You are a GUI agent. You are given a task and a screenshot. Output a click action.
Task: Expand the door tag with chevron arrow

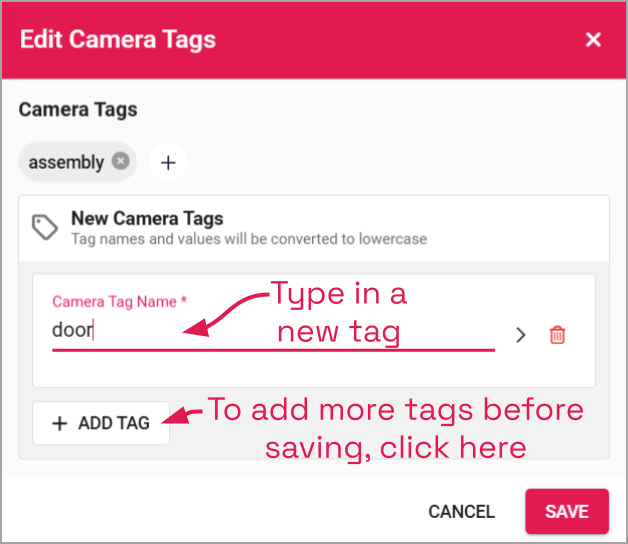coord(520,335)
